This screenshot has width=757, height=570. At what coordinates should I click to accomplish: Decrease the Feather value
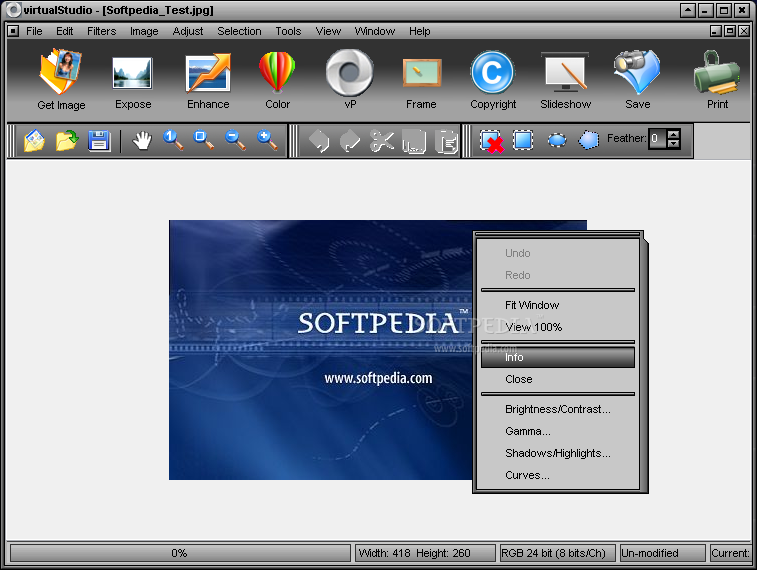[x=673, y=144]
